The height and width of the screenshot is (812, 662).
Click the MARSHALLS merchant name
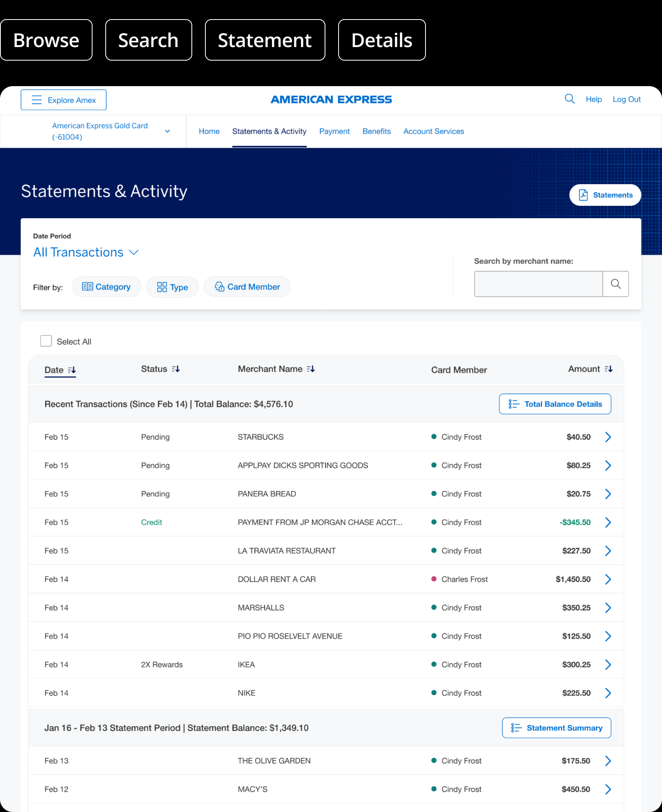tap(261, 608)
